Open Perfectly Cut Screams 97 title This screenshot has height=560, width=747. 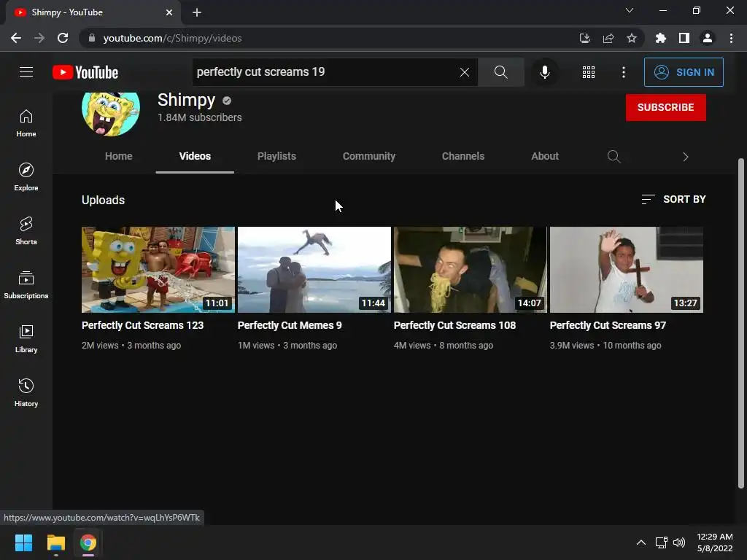click(608, 325)
